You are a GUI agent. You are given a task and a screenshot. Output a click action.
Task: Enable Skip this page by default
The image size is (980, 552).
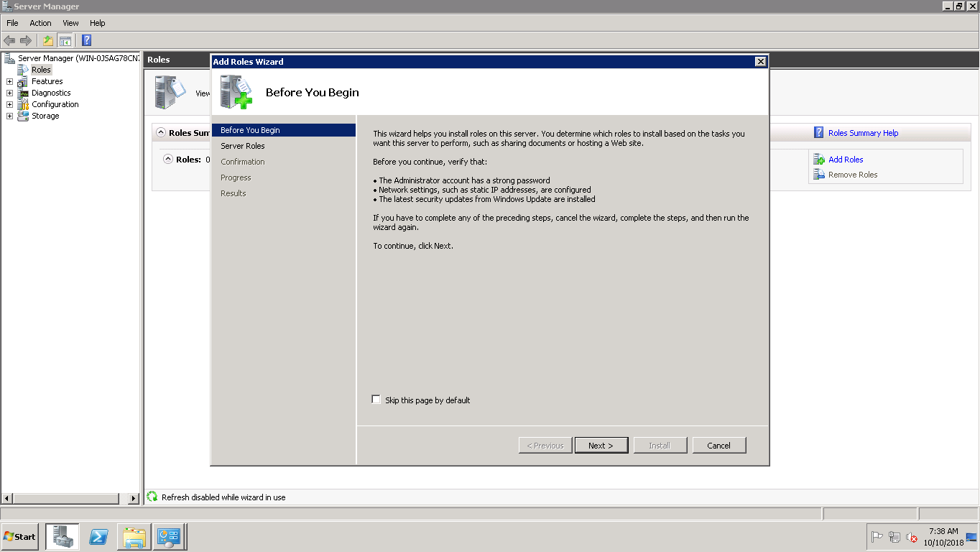click(376, 400)
